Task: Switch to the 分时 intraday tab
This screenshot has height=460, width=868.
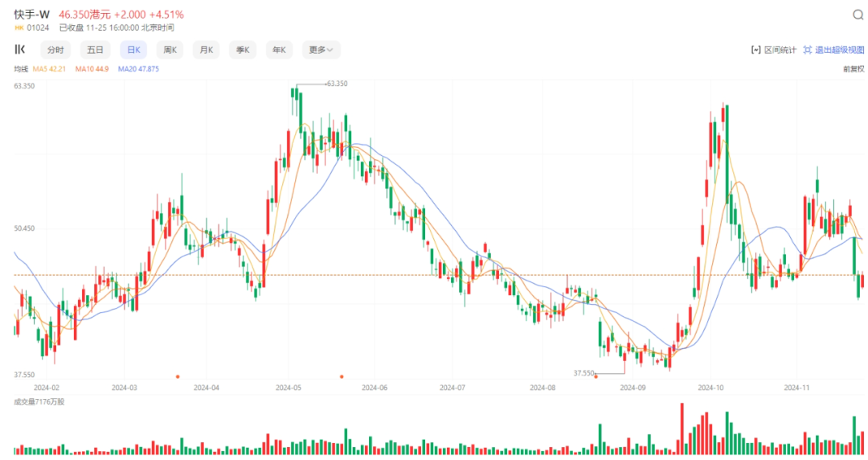Action: coord(55,50)
